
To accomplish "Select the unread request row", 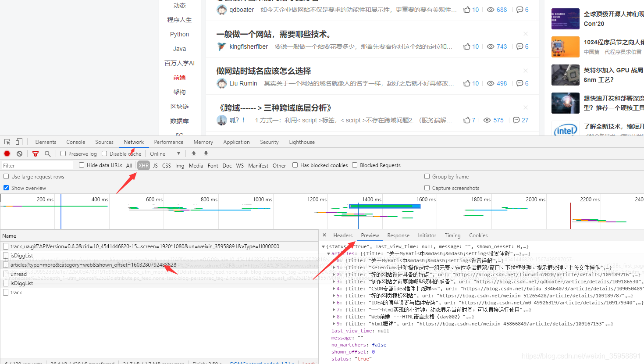I will (159, 274).
